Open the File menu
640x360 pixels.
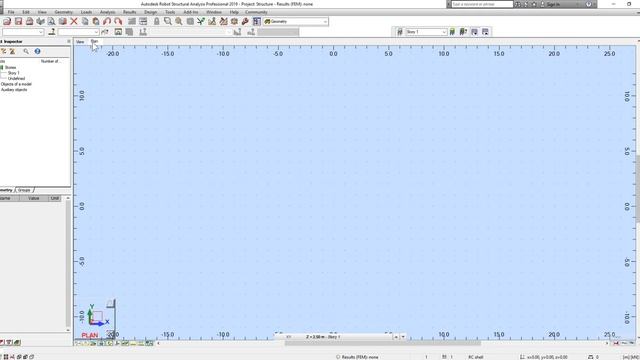pyautogui.click(x=11, y=12)
